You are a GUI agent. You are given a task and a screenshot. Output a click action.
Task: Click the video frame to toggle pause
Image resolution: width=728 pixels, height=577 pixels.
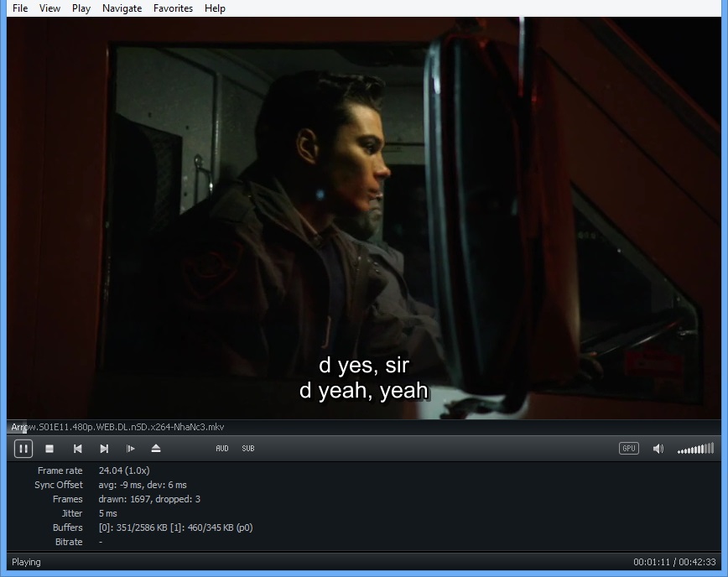(364, 218)
